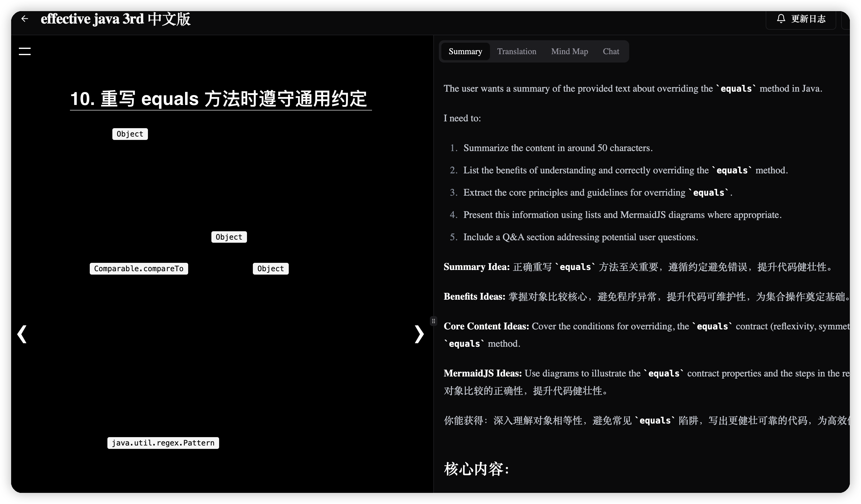Click the bell icon for 更新日志
Image resolution: width=861 pixels, height=504 pixels.
(x=781, y=19)
